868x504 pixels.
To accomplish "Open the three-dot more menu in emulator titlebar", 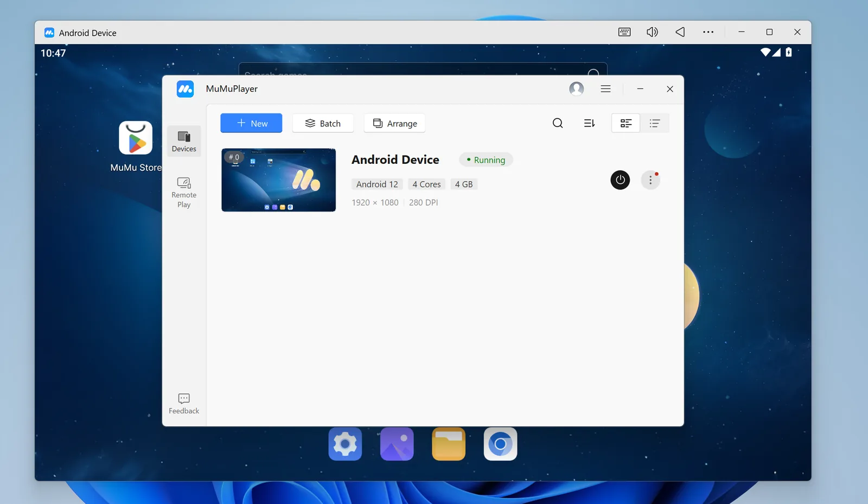I will click(708, 32).
